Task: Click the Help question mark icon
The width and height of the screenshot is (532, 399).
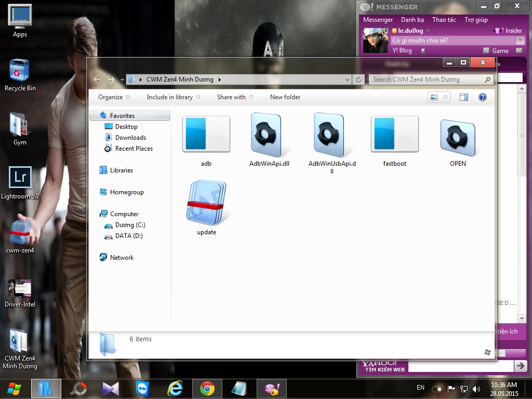Action: click(482, 97)
